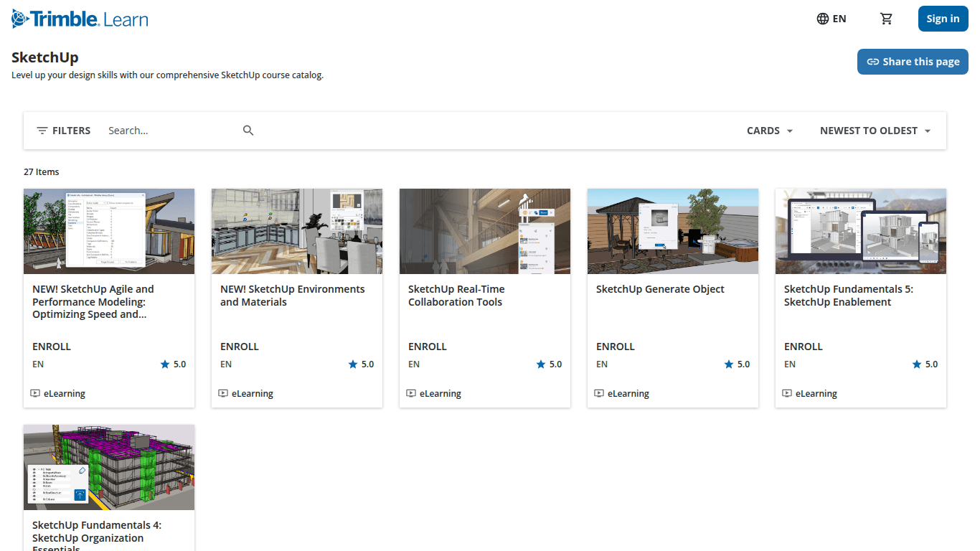Click star rating on Generate Object card
Image resolution: width=980 pixels, height=551 pixels.
pos(737,364)
